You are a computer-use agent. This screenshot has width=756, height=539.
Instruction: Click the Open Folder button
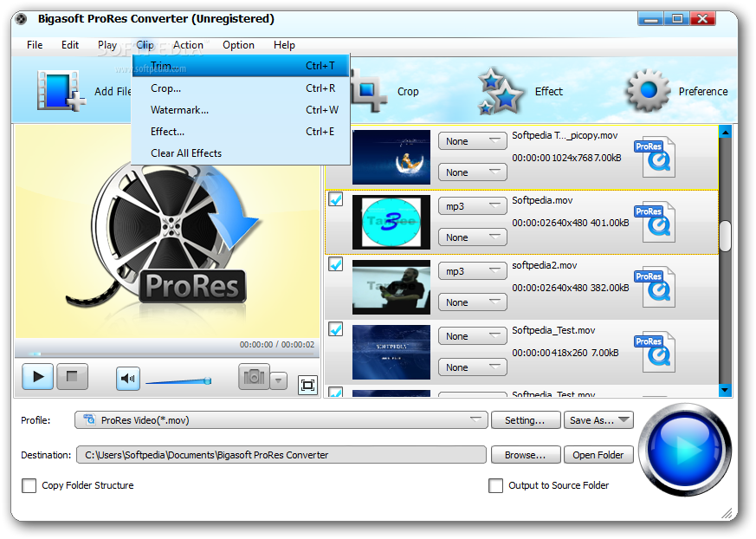click(x=598, y=455)
